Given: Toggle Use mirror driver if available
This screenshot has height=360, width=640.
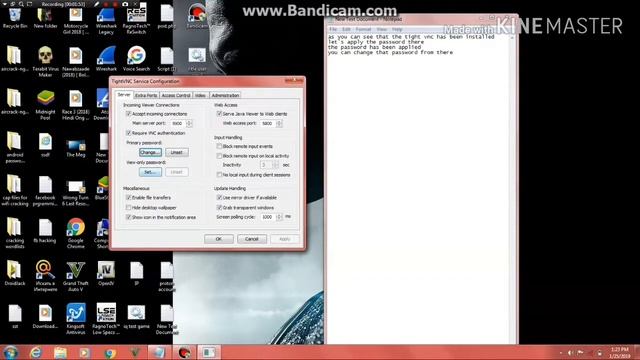Looking at the screenshot, I should coord(219,198).
